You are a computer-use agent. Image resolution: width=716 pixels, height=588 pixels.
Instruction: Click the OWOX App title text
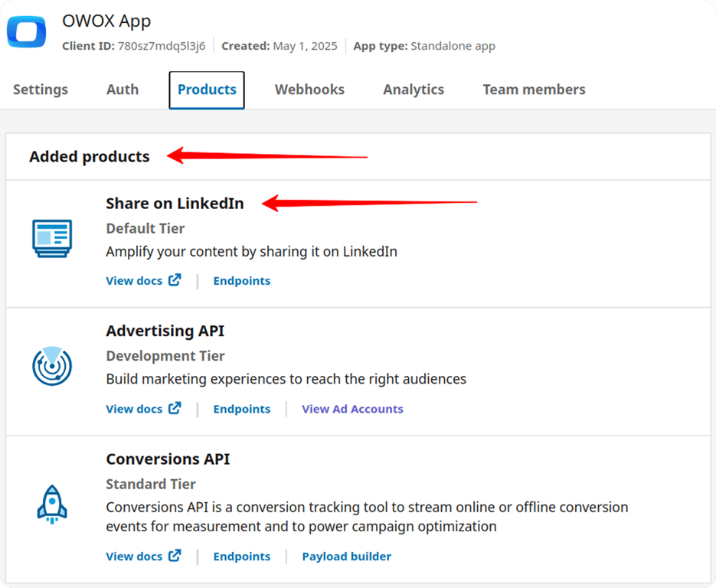(106, 21)
